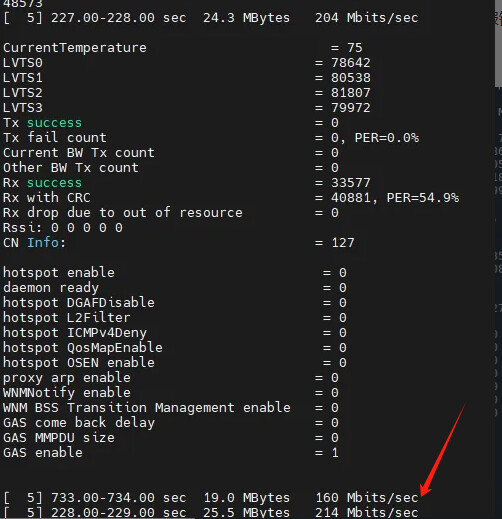Image resolution: width=502 pixels, height=519 pixels.
Task: Click the '19.0 MBytes' transfer value
Action: 247,498
